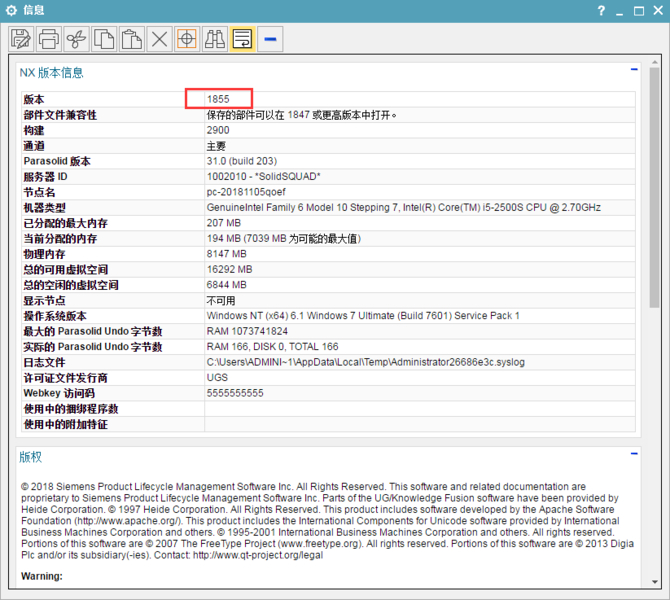
Task: Collapse the 版权 section
Action: (x=634, y=454)
